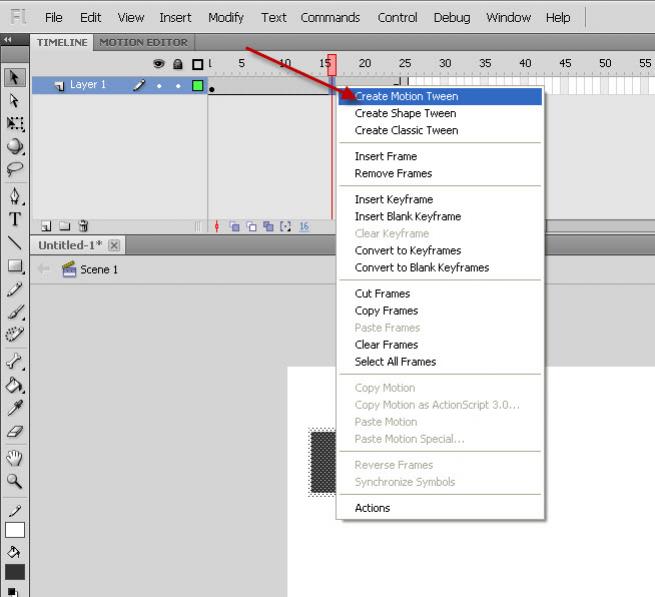Image resolution: width=655 pixels, height=597 pixels.
Task: Click the New Folder icon in timeline
Action: [x=64, y=226]
